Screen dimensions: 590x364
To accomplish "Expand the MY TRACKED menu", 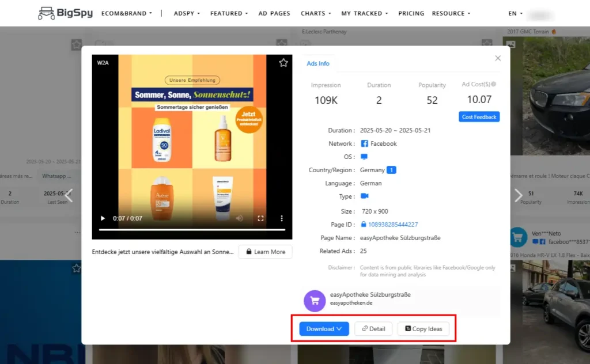I will pos(365,13).
